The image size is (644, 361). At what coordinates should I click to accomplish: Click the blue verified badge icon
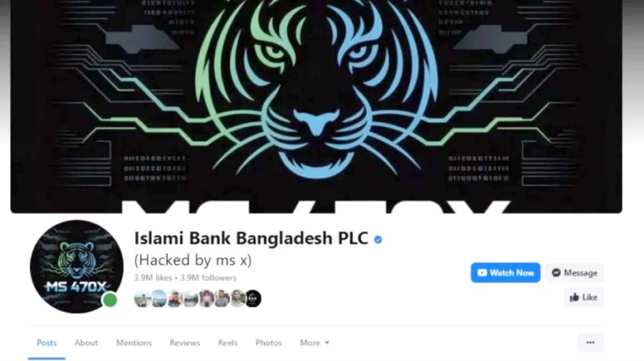tap(378, 240)
